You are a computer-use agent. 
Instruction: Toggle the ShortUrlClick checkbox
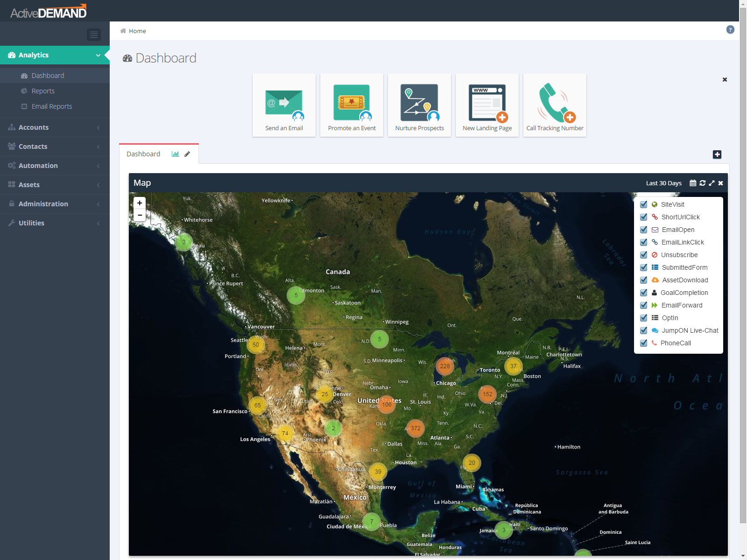(643, 217)
